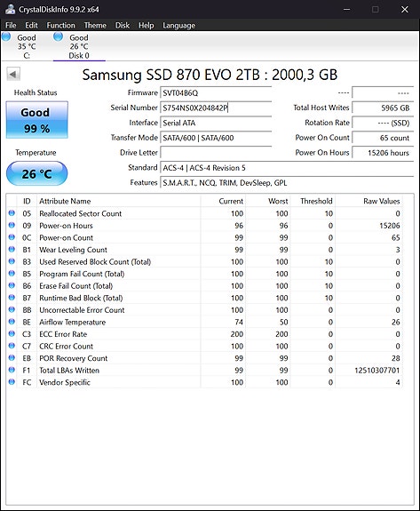The width and height of the screenshot is (420, 511).
Task: Select the Wear Leveling Count attribute name
Action: 73,250
